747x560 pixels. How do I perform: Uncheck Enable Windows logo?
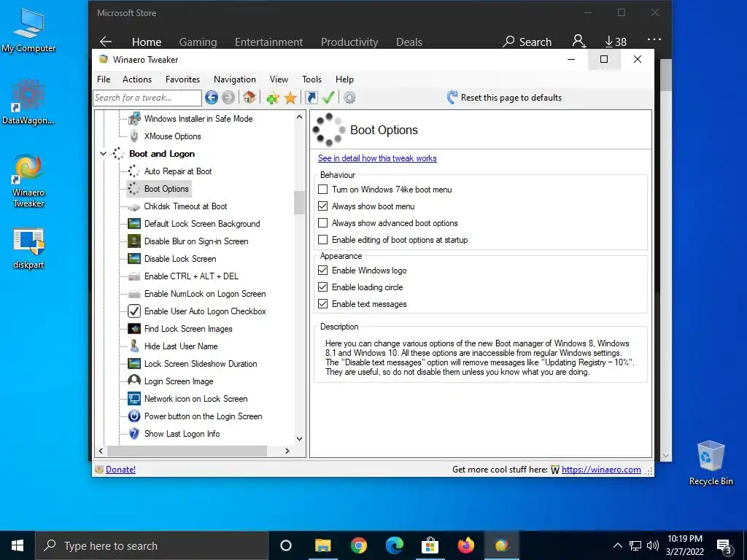pos(323,271)
